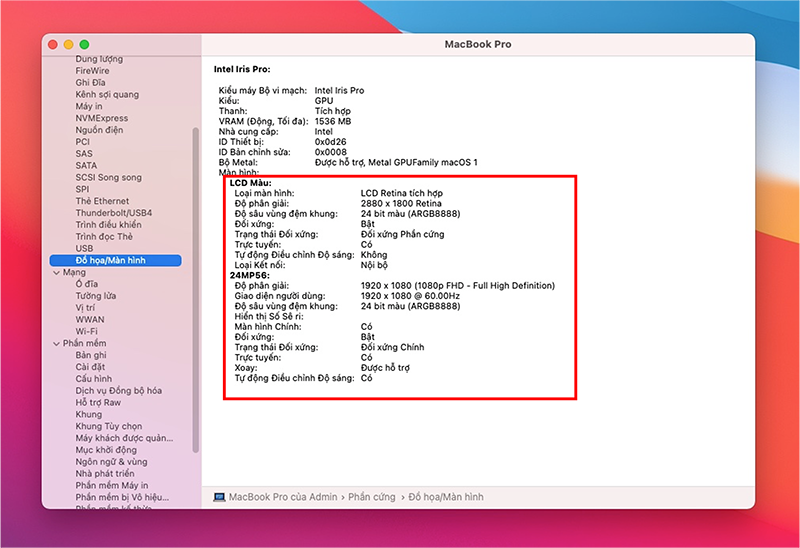Click ID Thiết bị value 0x0d26
The width and height of the screenshot is (800, 548).
330,142
